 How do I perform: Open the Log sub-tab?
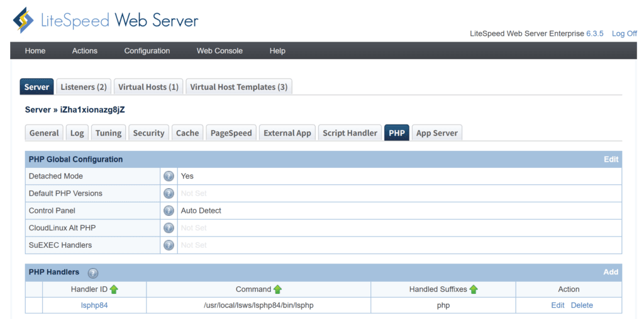point(77,133)
